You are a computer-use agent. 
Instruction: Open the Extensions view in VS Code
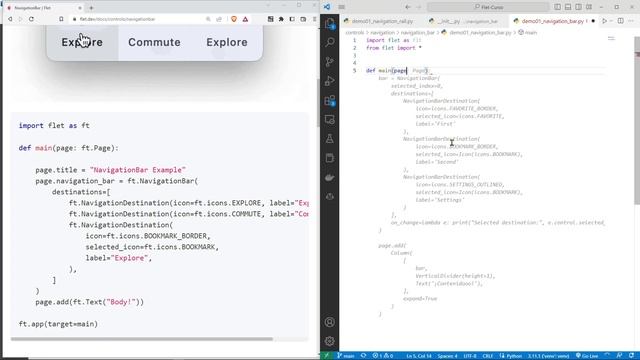330,100
